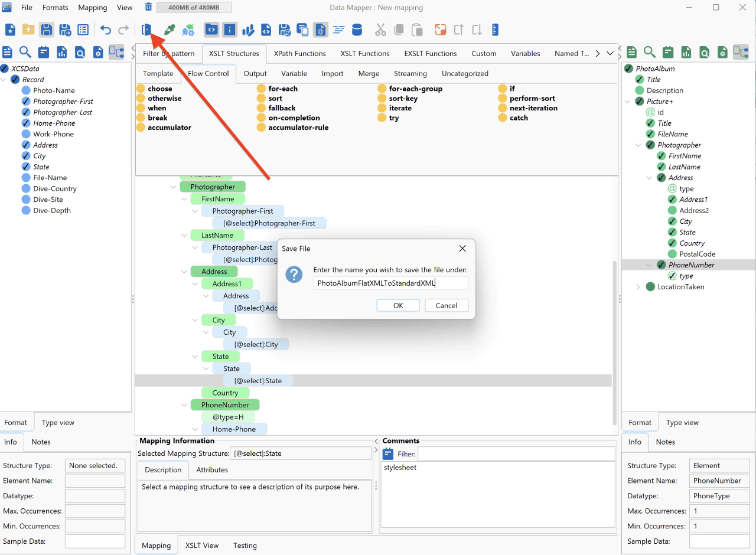Switch to the XPath Functions tab

click(299, 53)
